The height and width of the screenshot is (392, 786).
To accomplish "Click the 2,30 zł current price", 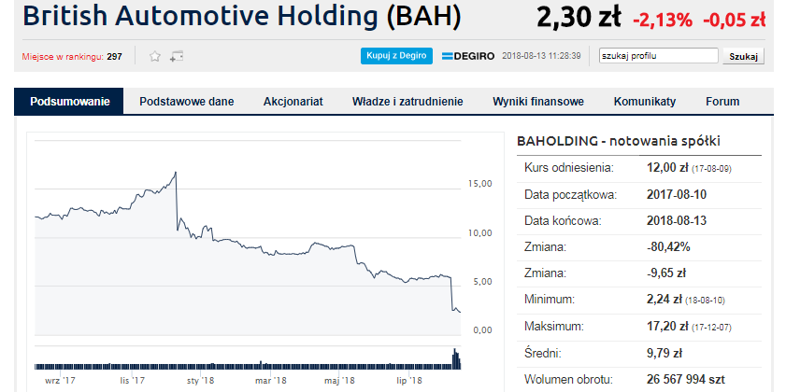I will [x=578, y=18].
